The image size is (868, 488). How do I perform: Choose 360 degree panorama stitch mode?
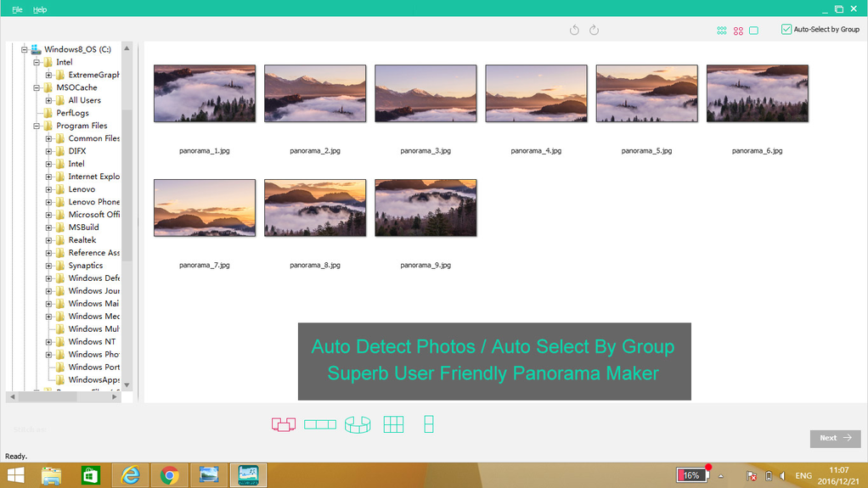click(x=358, y=424)
